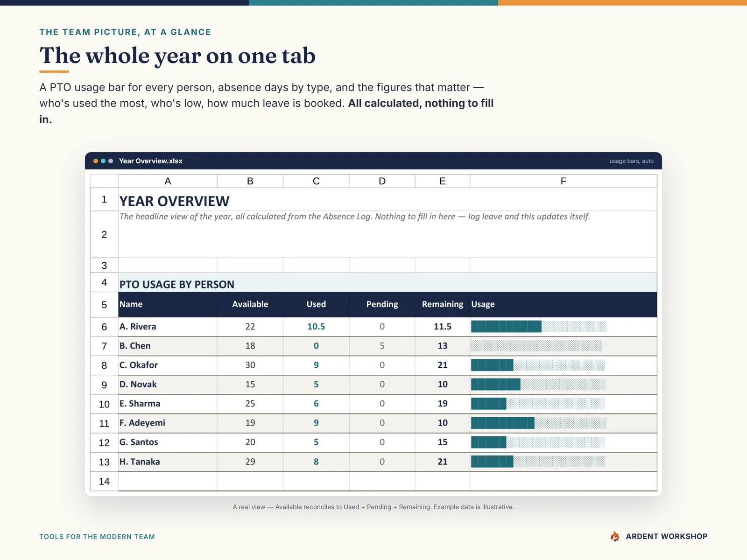
Task: Select column D header
Action: (x=382, y=181)
